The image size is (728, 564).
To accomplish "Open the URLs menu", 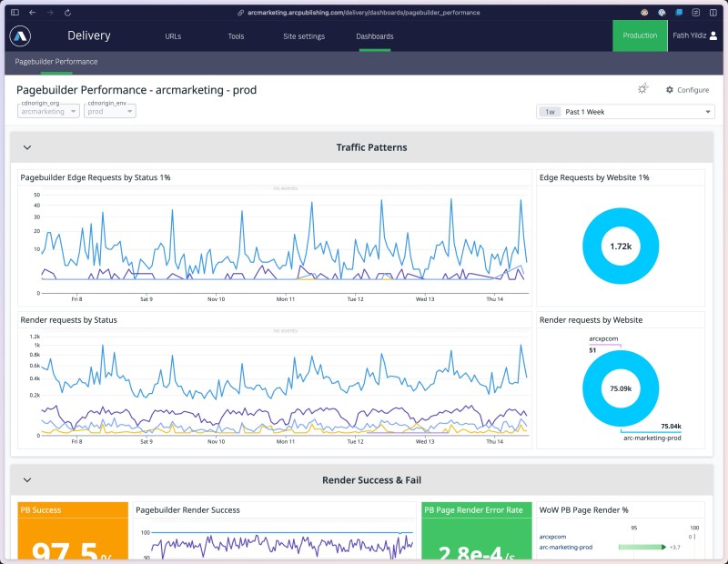I will pos(173,36).
